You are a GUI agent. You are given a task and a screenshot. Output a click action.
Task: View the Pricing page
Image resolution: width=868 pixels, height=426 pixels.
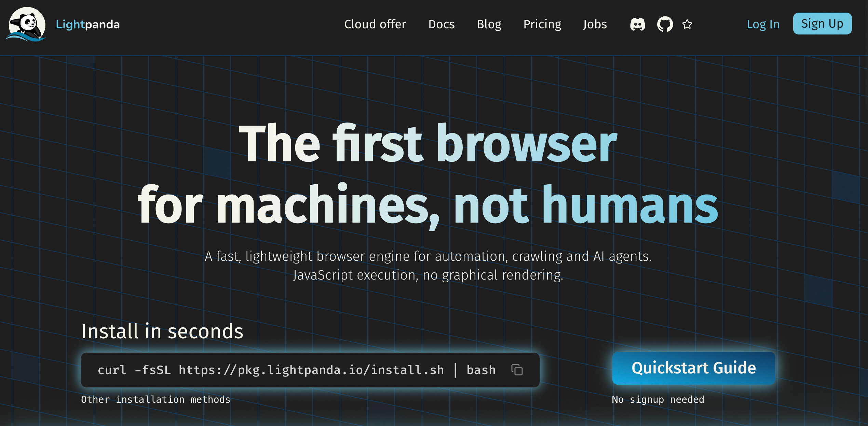pos(542,24)
